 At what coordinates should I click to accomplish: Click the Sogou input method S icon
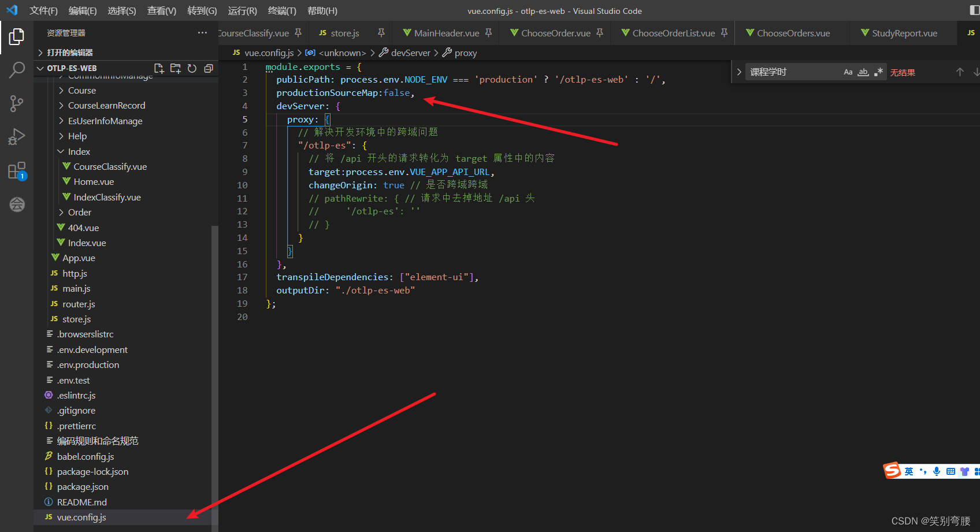(892, 471)
